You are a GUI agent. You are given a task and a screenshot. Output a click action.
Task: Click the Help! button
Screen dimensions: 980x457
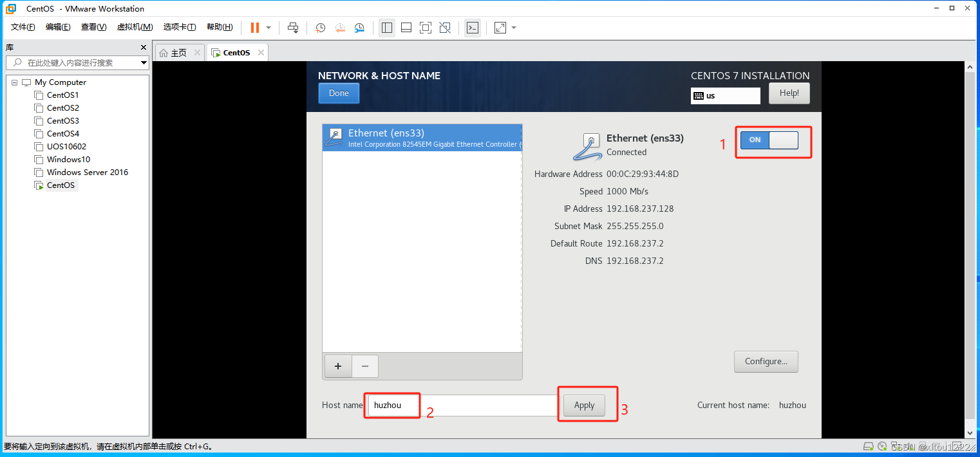click(789, 93)
